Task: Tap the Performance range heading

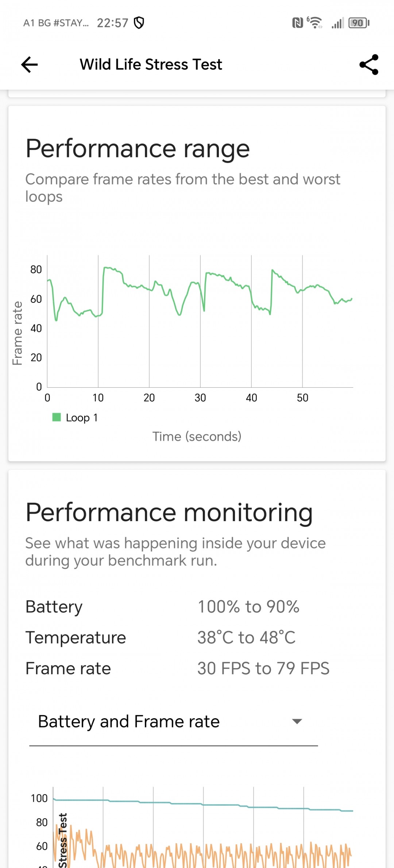Action: (138, 149)
